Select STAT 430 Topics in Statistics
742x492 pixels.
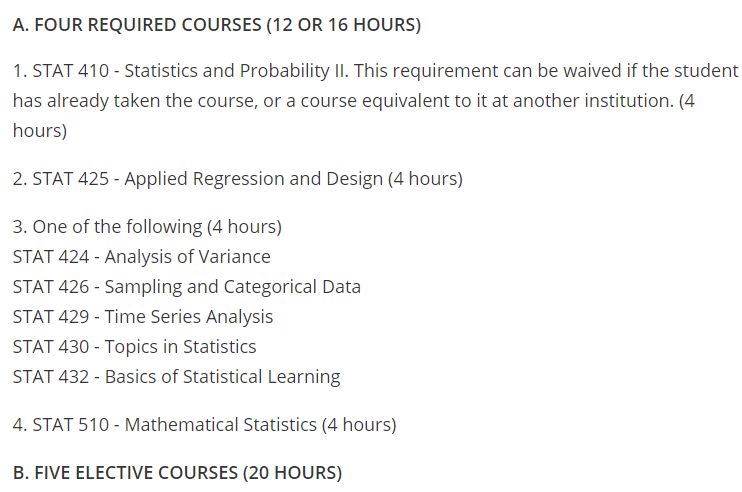point(134,347)
